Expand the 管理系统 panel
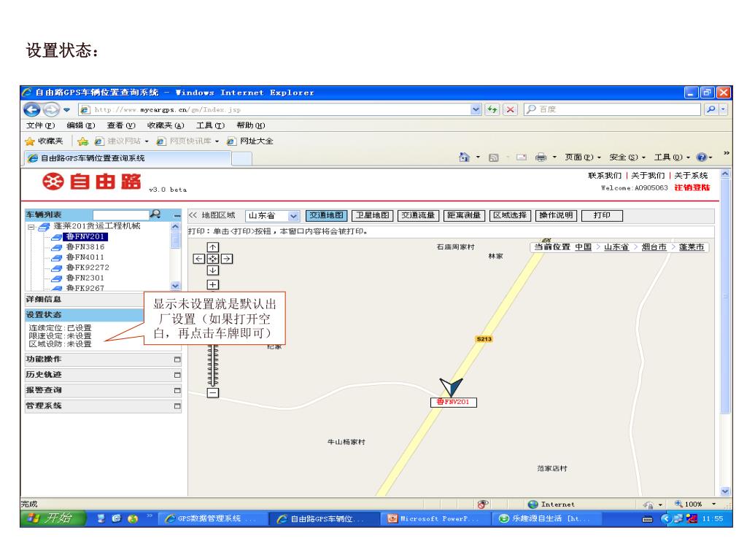747x560 pixels. point(177,406)
